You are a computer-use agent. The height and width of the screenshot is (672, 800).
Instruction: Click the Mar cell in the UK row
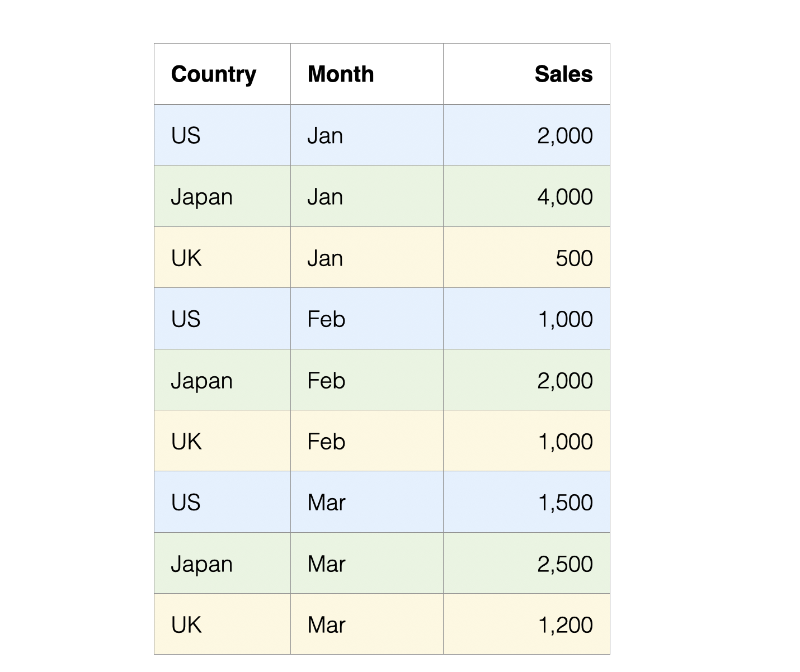click(367, 624)
